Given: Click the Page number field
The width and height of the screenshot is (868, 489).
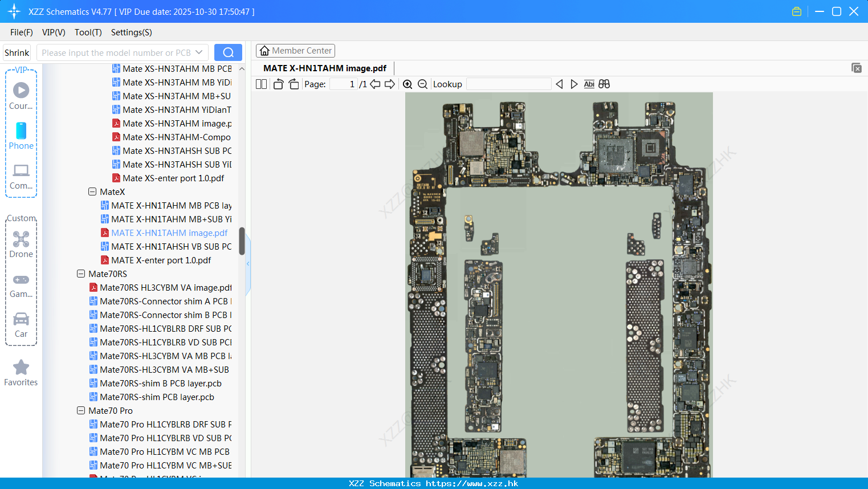Looking at the screenshot, I should [344, 84].
